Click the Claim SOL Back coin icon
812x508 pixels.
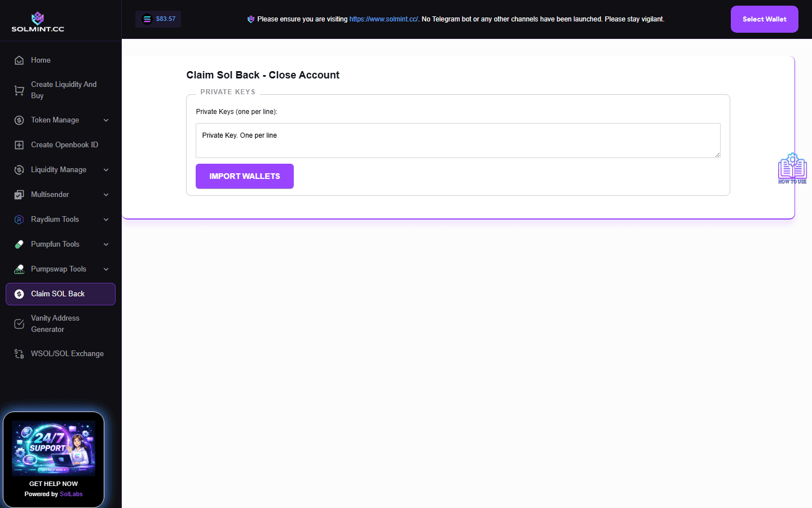click(19, 294)
